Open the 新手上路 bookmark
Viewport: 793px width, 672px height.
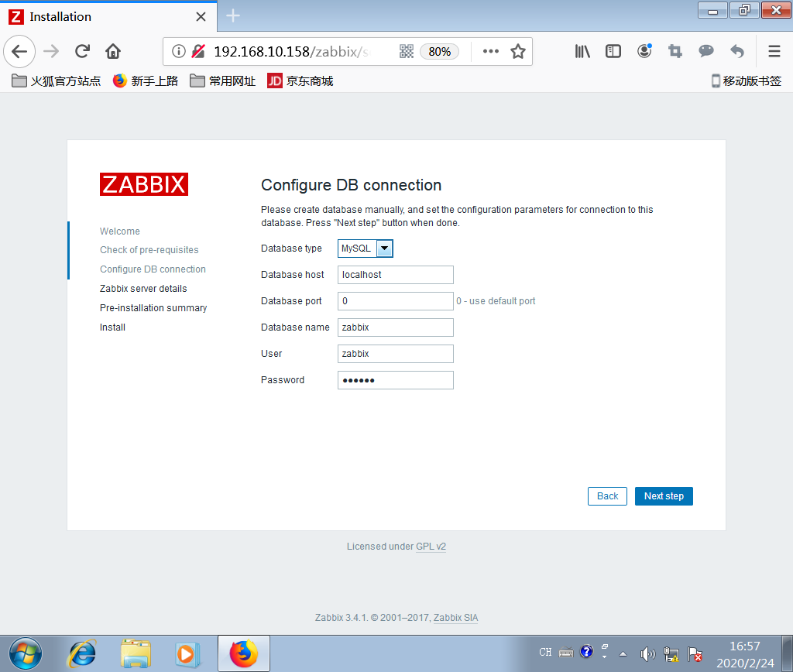point(146,81)
